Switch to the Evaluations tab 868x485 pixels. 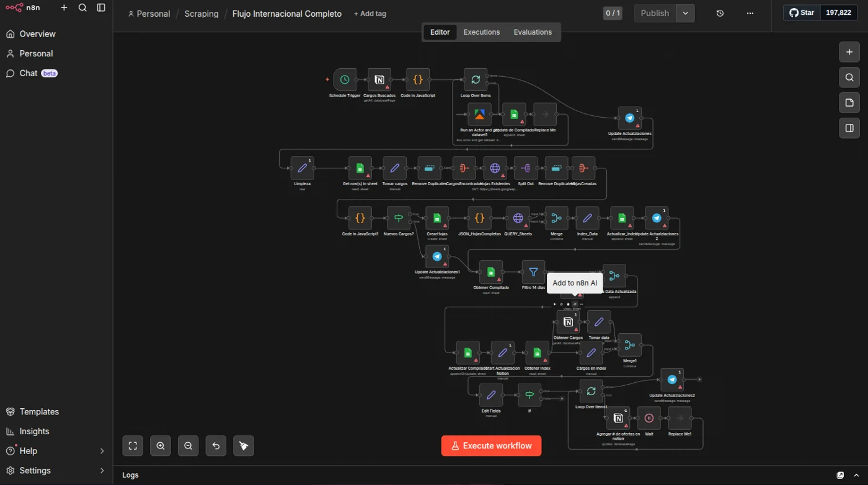tap(533, 32)
